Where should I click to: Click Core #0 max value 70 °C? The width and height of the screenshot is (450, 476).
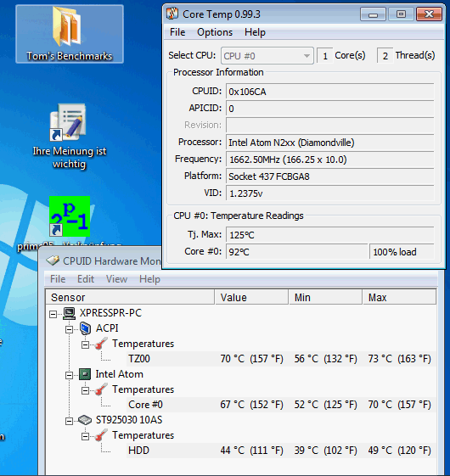[399, 405]
